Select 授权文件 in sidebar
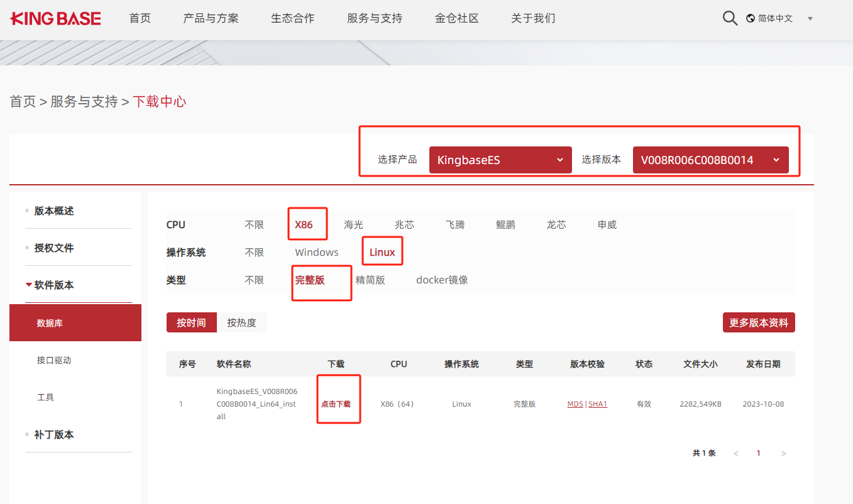The image size is (853, 504). 54,248
